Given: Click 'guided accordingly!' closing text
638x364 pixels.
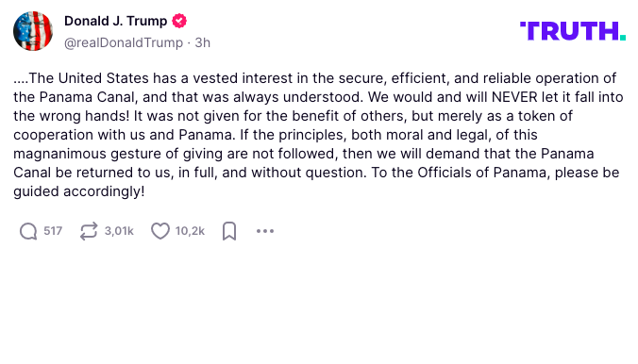Looking at the screenshot, I should point(79,191).
